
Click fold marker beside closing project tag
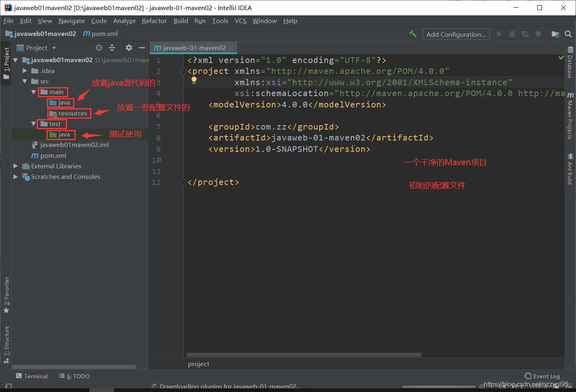(183, 182)
